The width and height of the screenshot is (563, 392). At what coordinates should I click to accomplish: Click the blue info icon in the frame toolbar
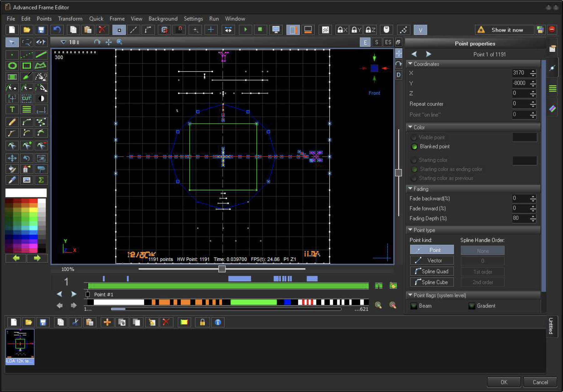click(x=218, y=322)
